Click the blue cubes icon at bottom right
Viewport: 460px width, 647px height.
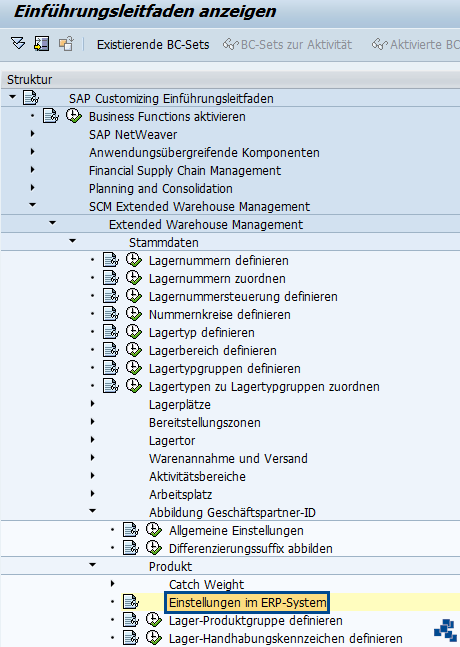pos(446,630)
